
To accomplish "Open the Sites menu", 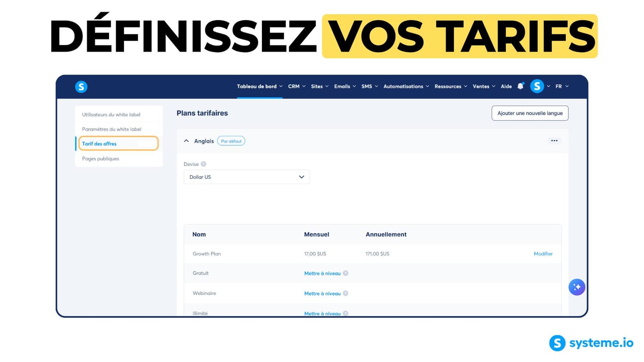I will (320, 86).
